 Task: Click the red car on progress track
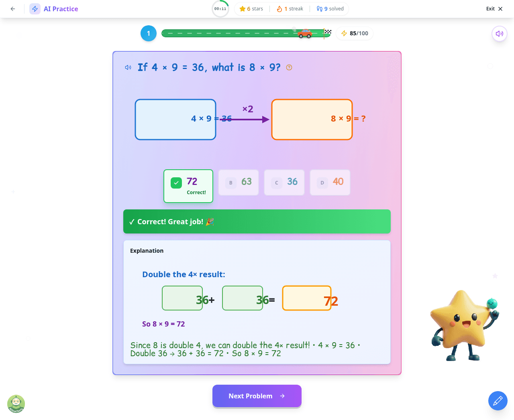pyautogui.click(x=305, y=33)
